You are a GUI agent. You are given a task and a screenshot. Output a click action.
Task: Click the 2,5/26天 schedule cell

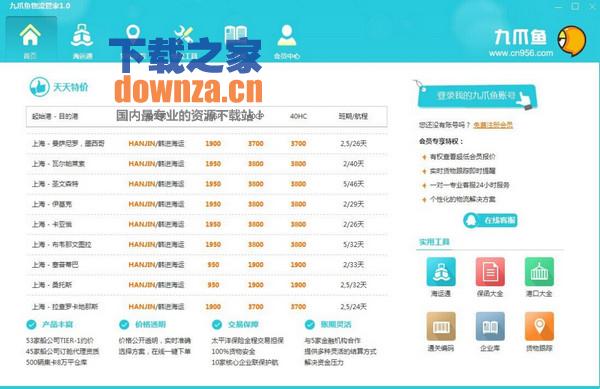tap(353, 143)
